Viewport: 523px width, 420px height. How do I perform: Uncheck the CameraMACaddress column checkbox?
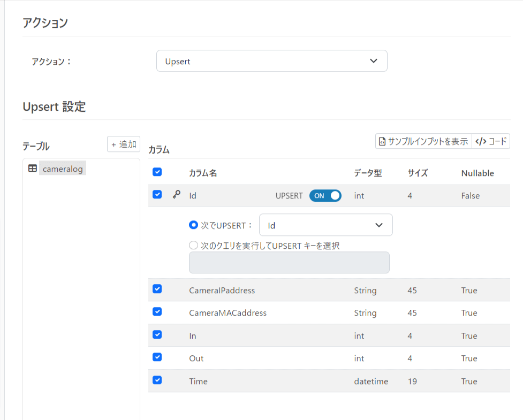157,311
